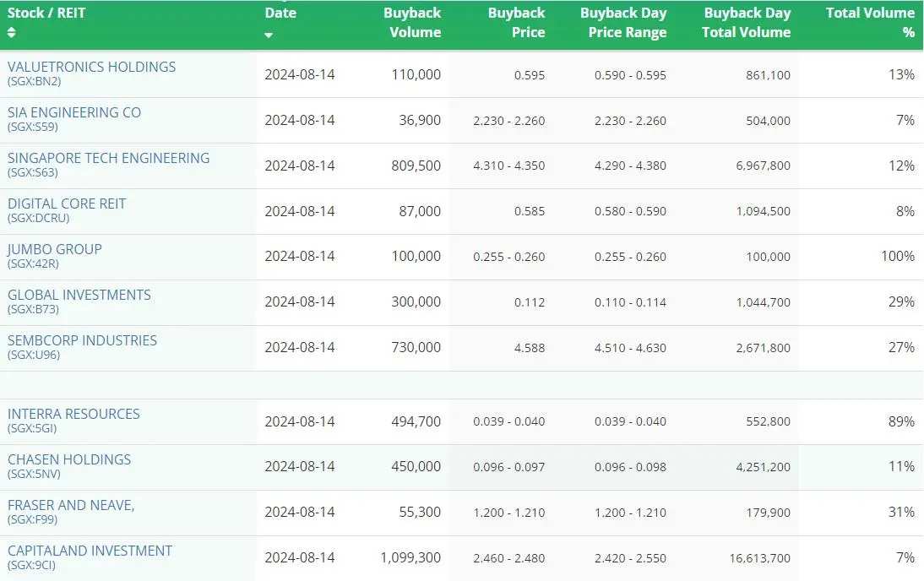Select buyback price 4.310 - 4.350
This screenshot has height=581, width=924.
point(509,166)
